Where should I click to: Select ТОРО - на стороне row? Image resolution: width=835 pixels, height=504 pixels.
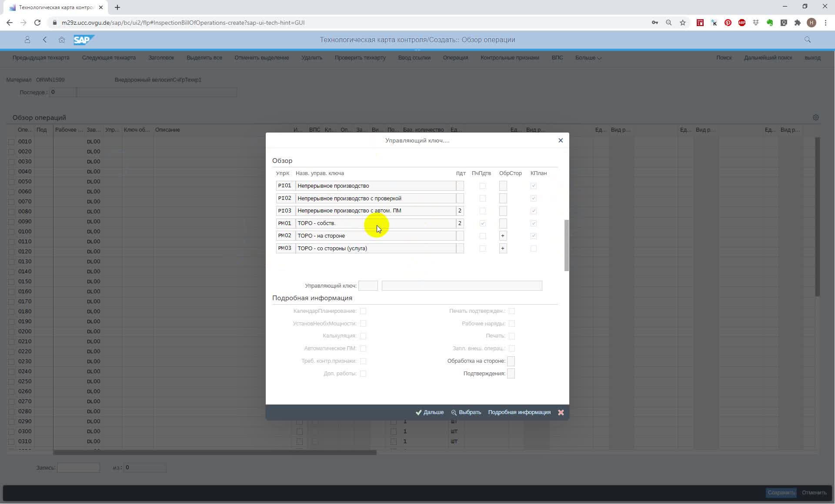376,236
